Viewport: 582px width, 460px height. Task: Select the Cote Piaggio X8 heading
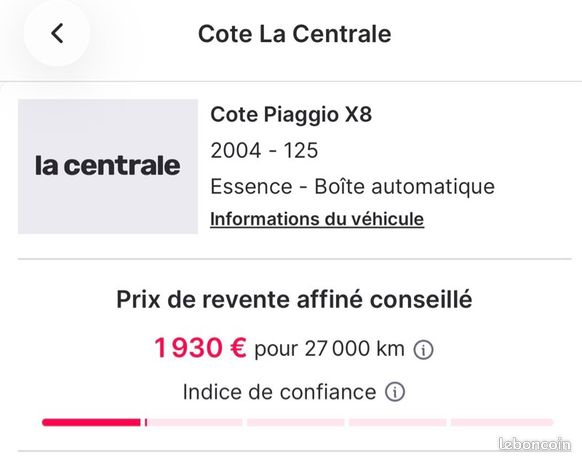pos(291,114)
